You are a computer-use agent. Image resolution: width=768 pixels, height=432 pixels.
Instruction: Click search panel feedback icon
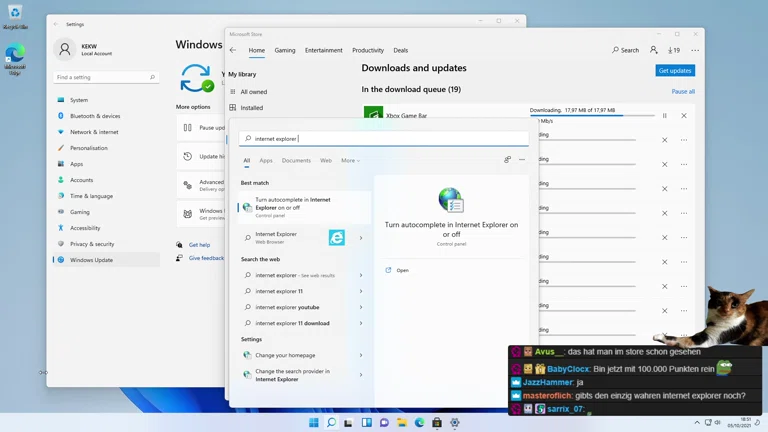coord(507,160)
